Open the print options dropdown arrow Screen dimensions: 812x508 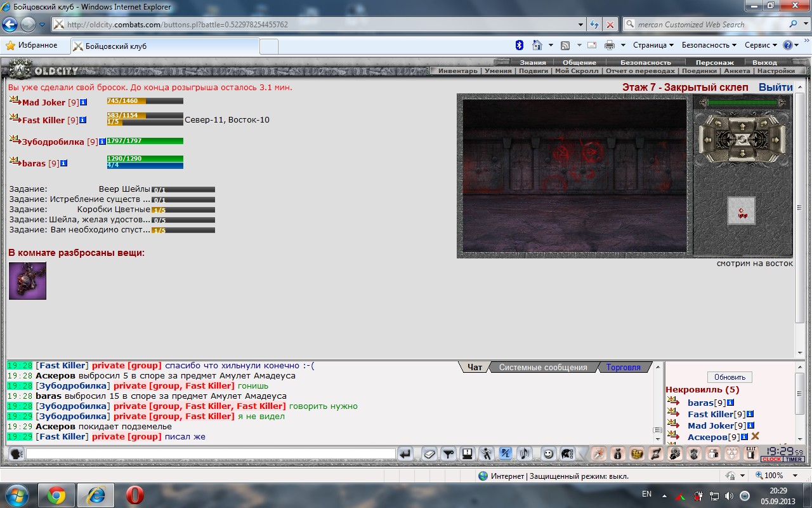623,45
